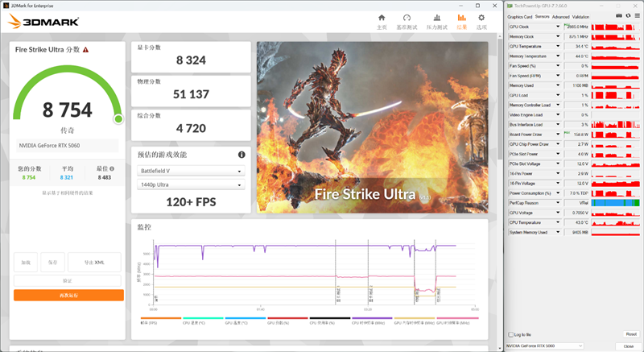
Task: Click the Memory Temperature 44.0 °C value
Action: [581, 56]
